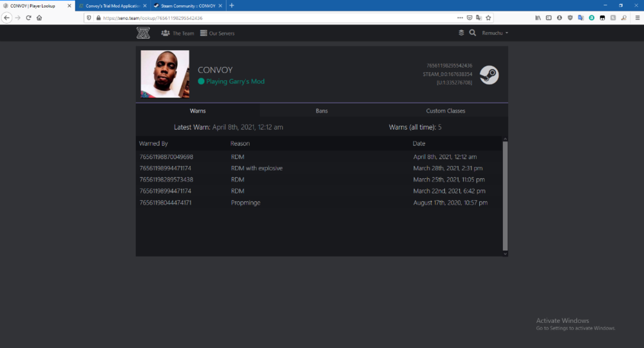Click the site search magnifier icon
This screenshot has height=348, width=644.
473,33
